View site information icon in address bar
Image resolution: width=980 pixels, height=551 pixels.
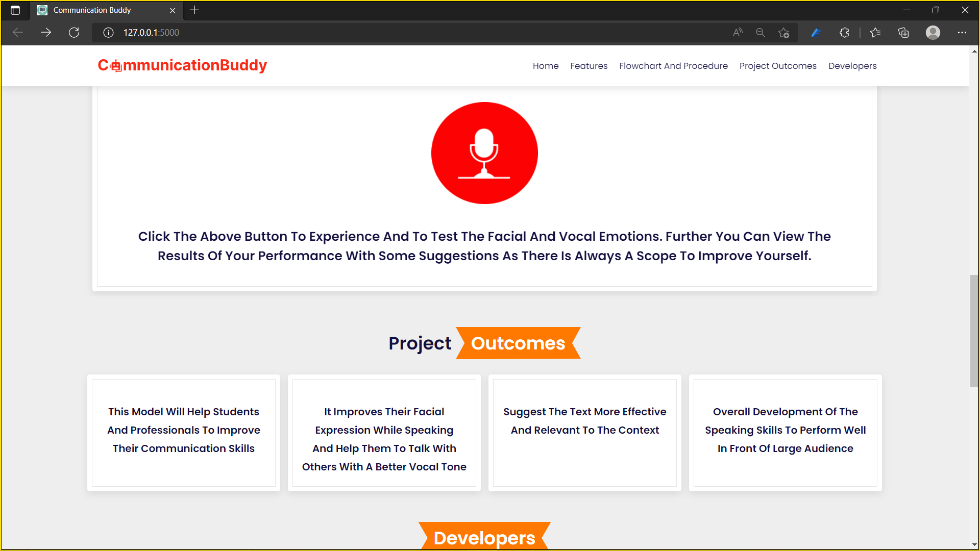(108, 33)
